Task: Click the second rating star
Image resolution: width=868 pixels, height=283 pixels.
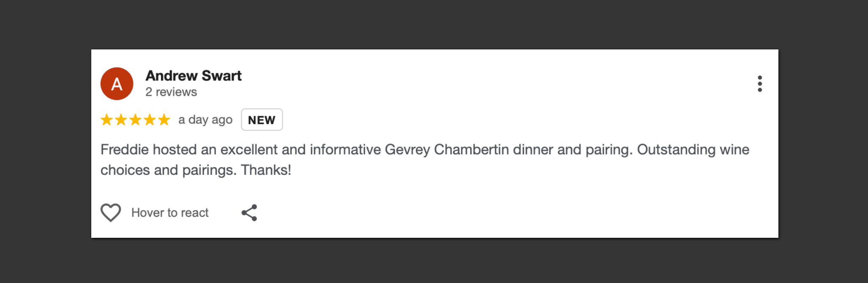Action: click(x=121, y=120)
